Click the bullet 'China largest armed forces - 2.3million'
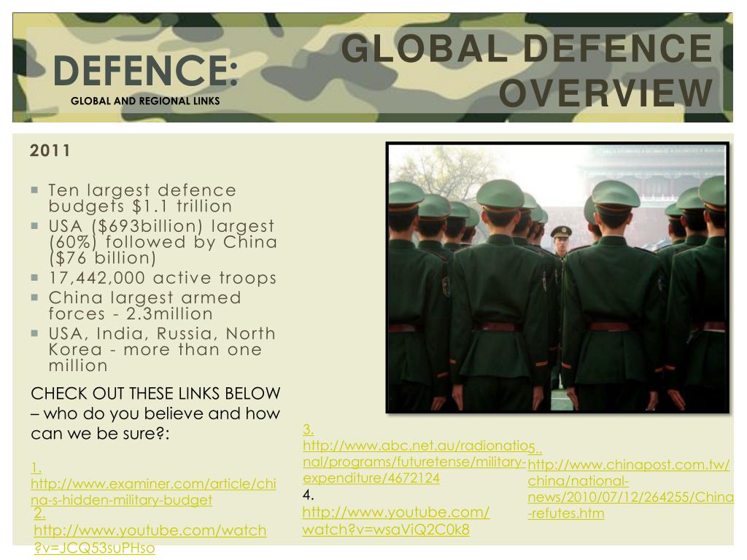Viewport: 747px width, 560px height. 144,306
